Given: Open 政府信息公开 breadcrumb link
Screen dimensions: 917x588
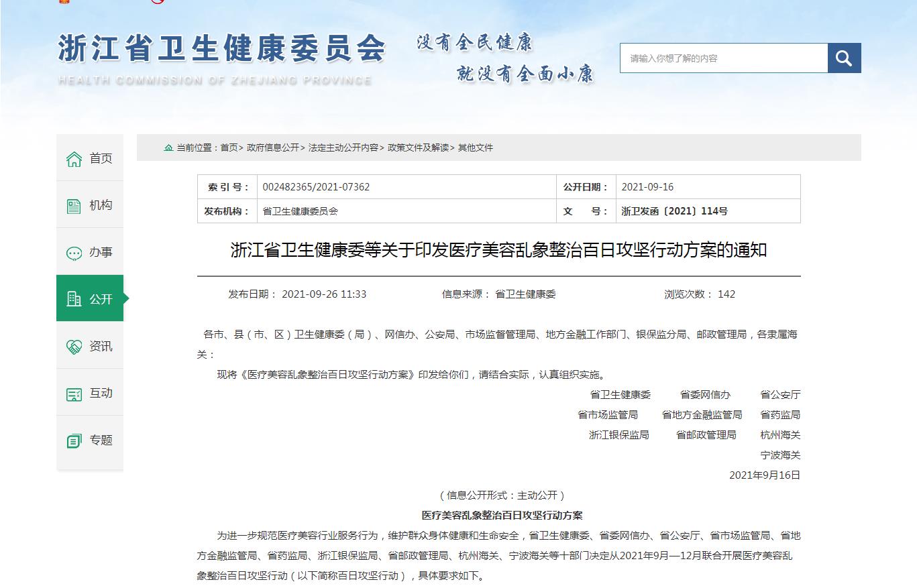Looking at the screenshot, I should click(273, 148).
